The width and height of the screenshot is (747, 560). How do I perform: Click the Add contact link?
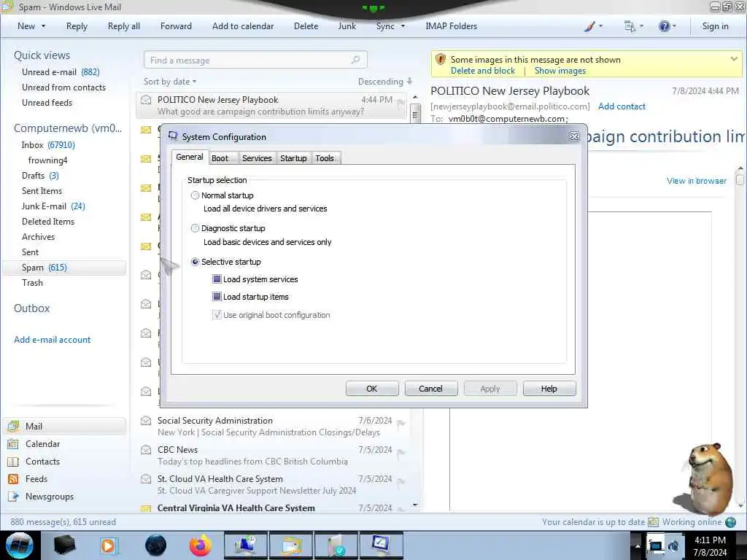pos(622,106)
